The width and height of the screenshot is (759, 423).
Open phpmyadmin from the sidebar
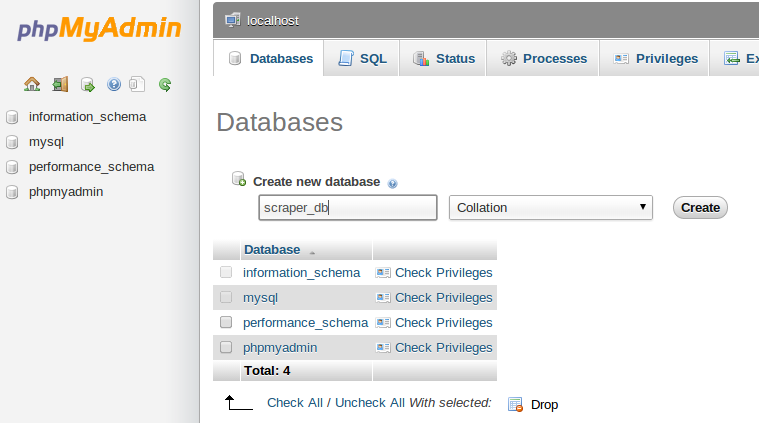click(66, 192)
